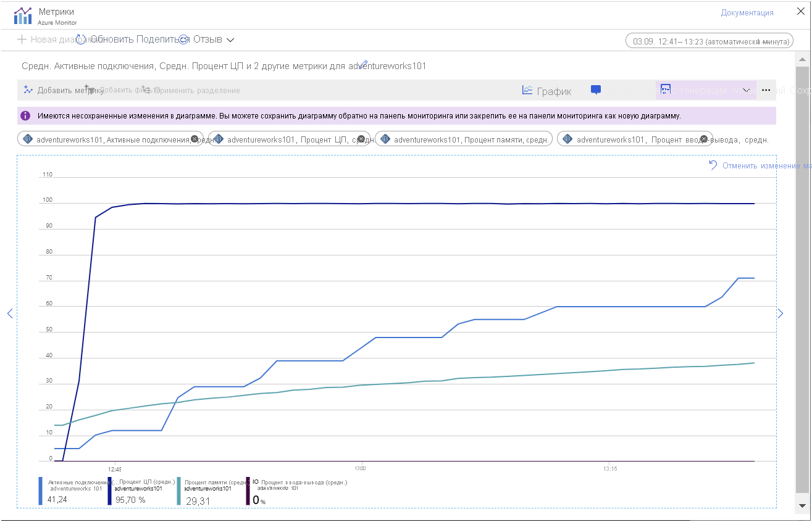
Task: Remove the Процент ввода-вывода metric pill
Action: pos(703,139)
